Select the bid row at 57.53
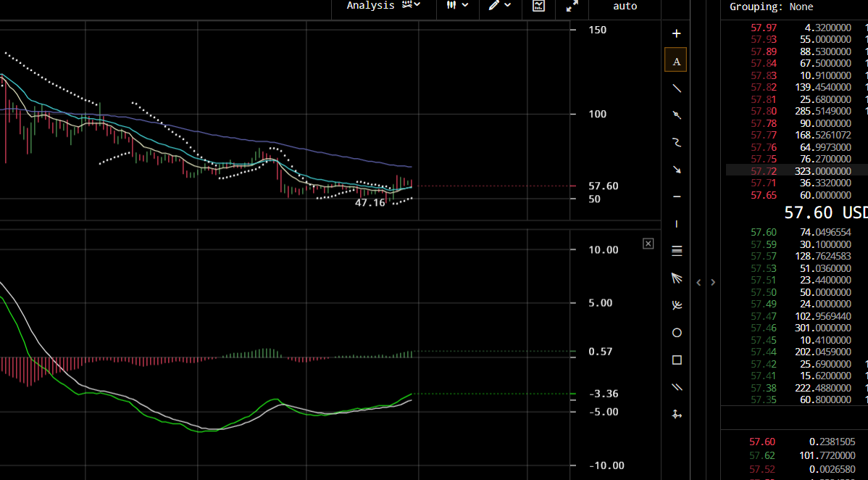The image size is (868, 480). pos(797,268)
